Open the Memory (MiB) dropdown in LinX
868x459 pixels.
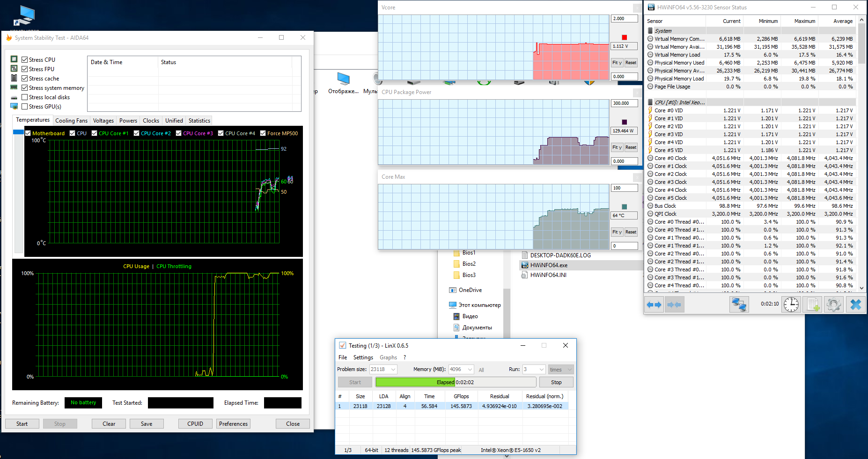pos(470,370)
